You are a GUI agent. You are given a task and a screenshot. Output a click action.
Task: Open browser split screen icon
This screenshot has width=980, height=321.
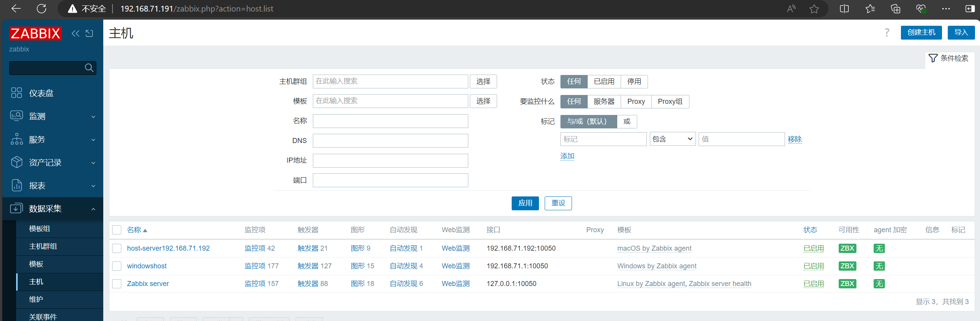844,8
